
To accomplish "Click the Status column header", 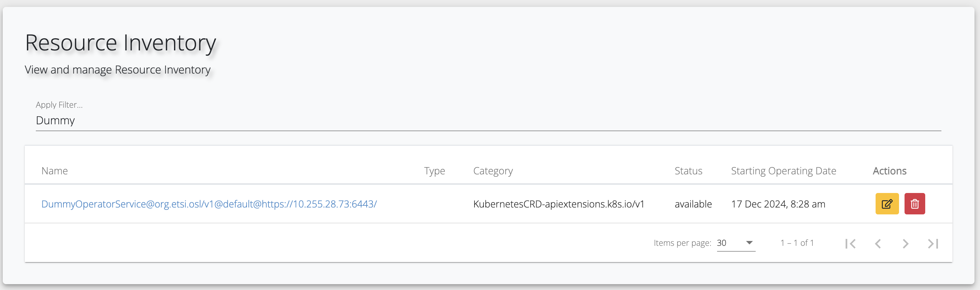I will (x=688, y=171).
